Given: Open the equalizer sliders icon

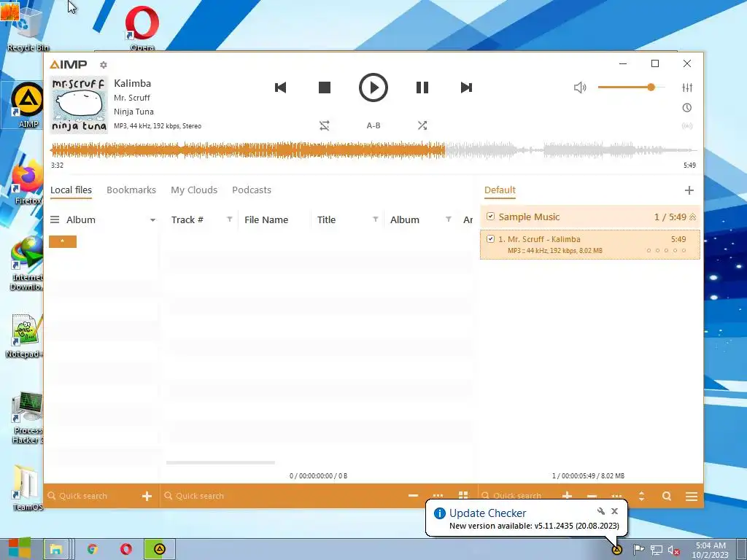Looking at the screenshot, I should (687, 87).
